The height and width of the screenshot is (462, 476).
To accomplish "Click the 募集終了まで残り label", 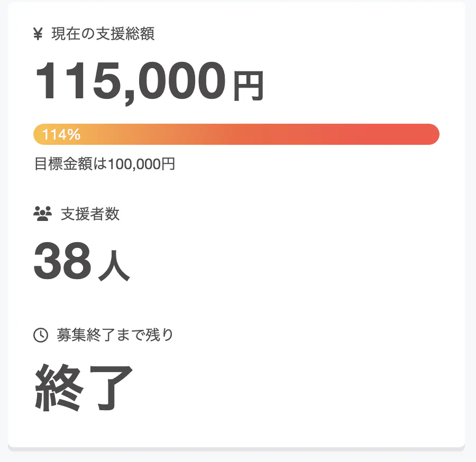I will [115, 335].
